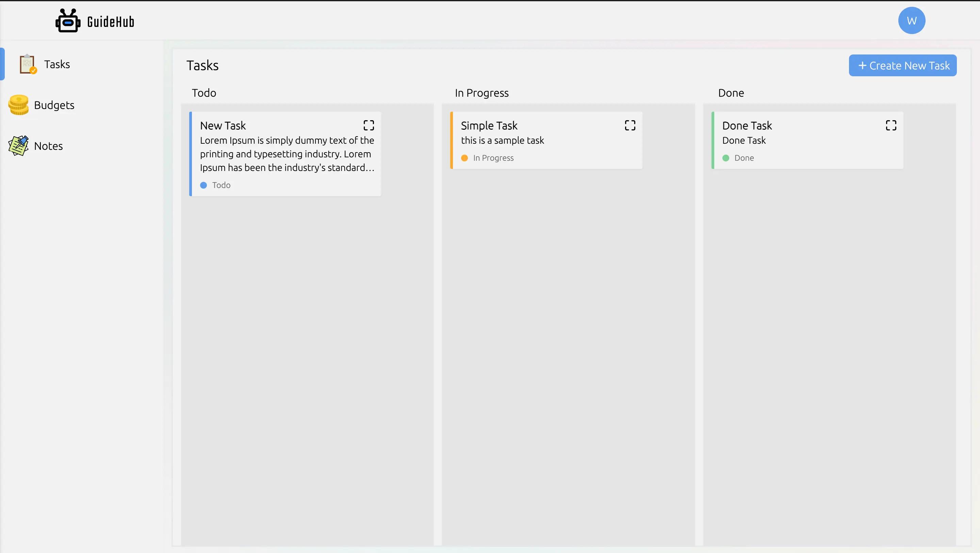
Task: Click the blue Todo status dot
Action: (203, 185)
